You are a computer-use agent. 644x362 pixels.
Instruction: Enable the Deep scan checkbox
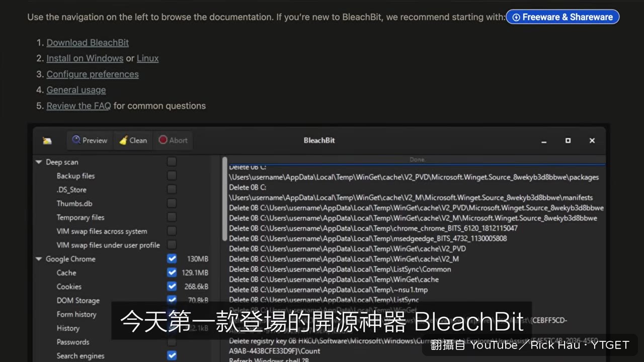click(x=172, y=162)
